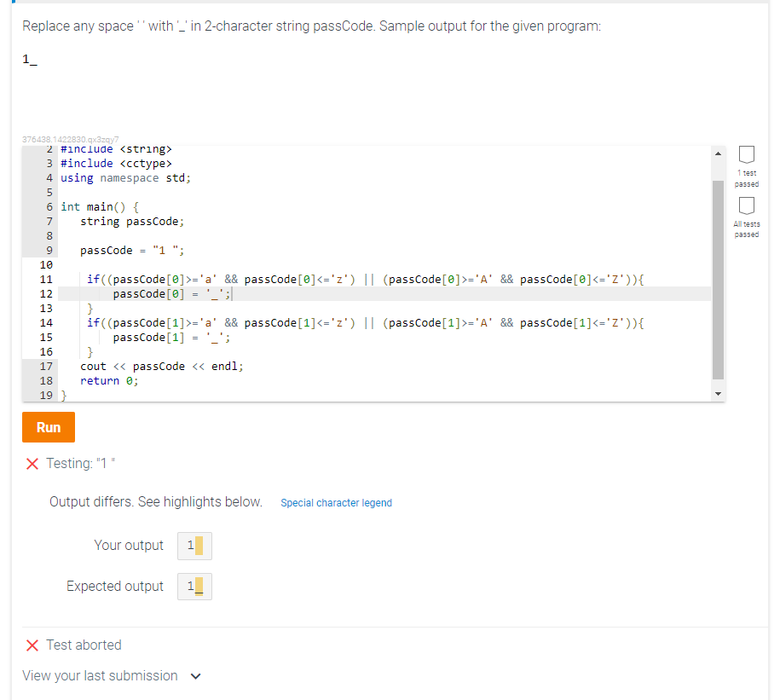Screen dimensions: 780x700
Task: Click the 'Expected output' highlighted result box
Action: pyautogui.click(x=194, y=586)
